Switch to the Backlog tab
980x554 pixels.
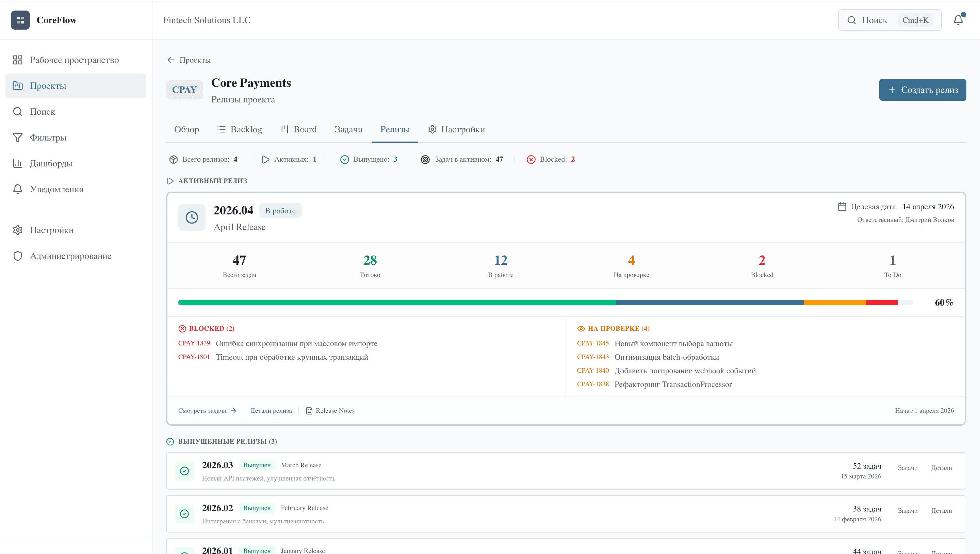246,129
